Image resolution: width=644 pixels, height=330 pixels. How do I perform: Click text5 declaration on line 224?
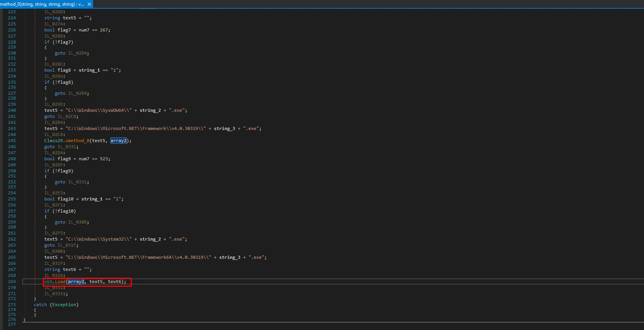coord(69,18)
